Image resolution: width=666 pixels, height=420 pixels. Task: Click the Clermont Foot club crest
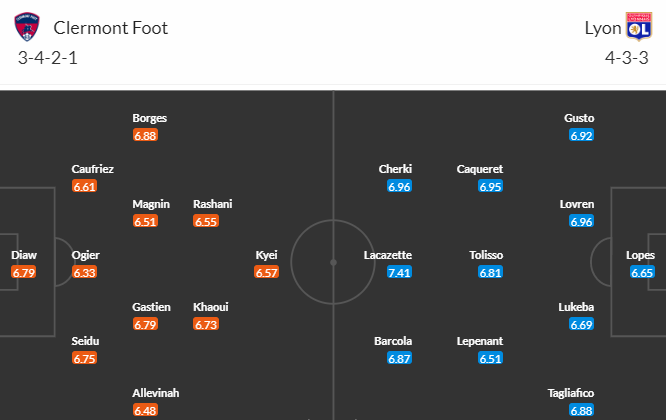coord(27,27)
